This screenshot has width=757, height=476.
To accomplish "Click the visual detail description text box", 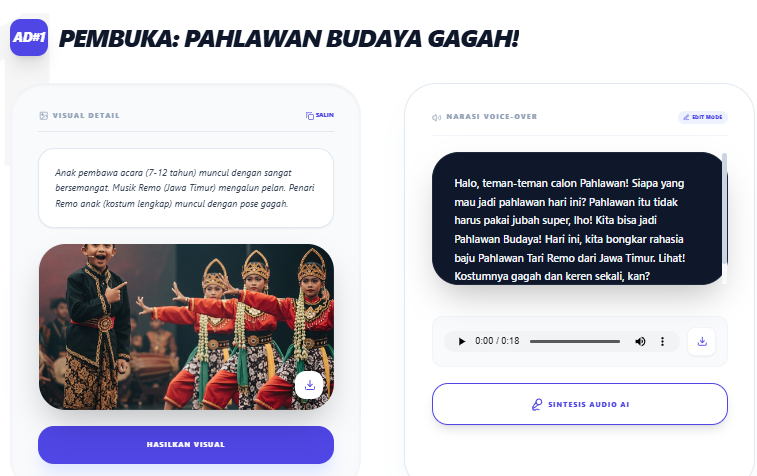I will point(186,188).
